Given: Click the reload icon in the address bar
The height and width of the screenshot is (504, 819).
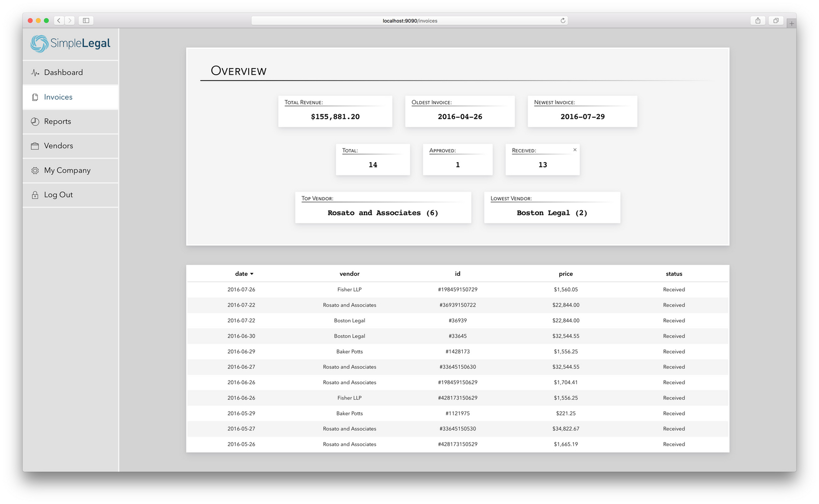Looking at the screenshot, I should click(562, 20).
